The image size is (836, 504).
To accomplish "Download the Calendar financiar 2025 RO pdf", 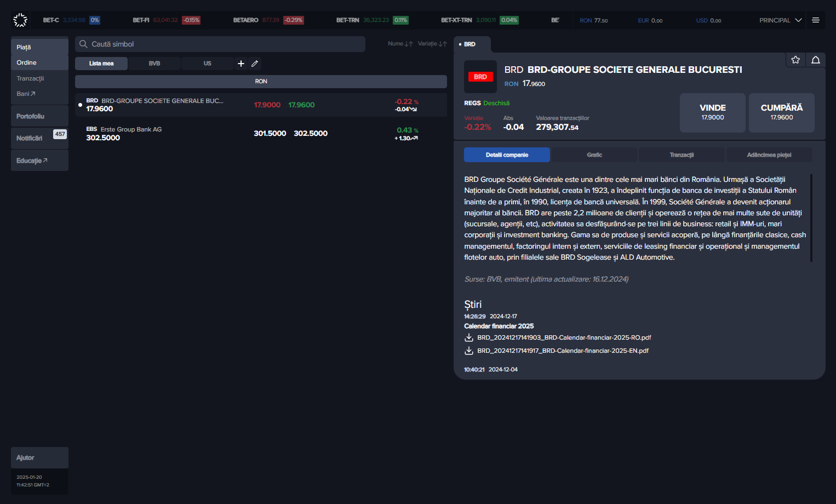I will tap(469, 337).
